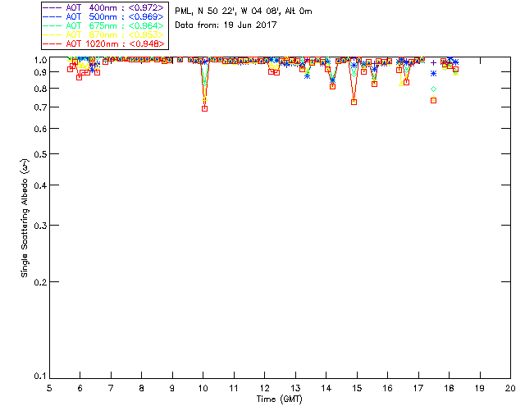Screen dimensions: 525x420
Task: Click the 'AOT 1020nm : <0.948>' legend entry
Action: pyautogui.click(x=103, y=43)
